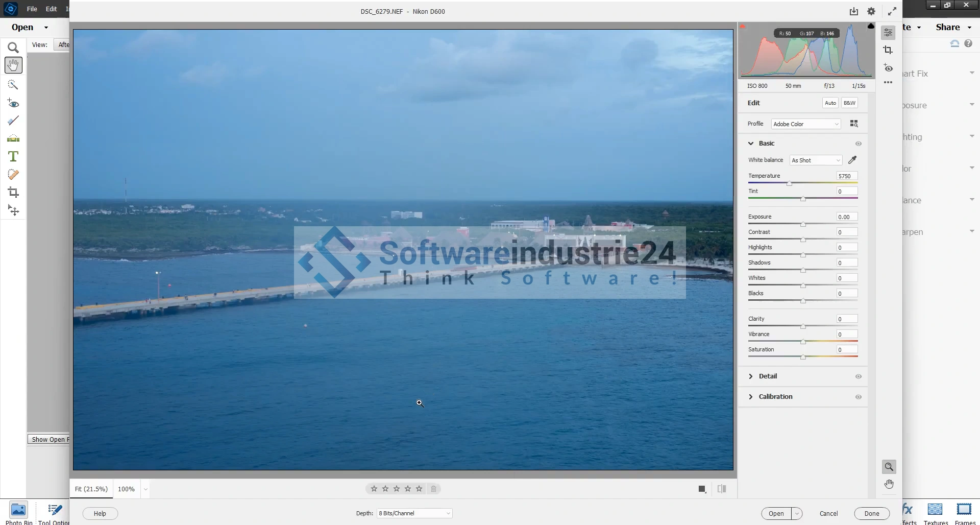This screenshot has height=525, width=980.
Task: Open the Depth 8 Bits/Channel dropdown
Action: [414, 513]
